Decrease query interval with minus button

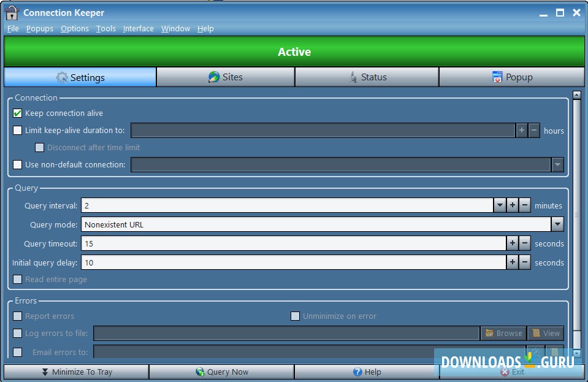(525, 205)
